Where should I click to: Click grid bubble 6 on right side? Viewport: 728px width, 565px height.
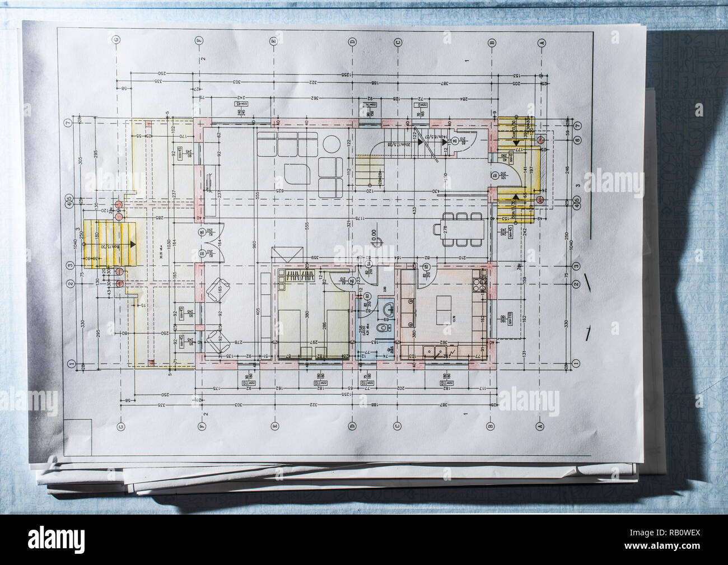tap(578, 141)
